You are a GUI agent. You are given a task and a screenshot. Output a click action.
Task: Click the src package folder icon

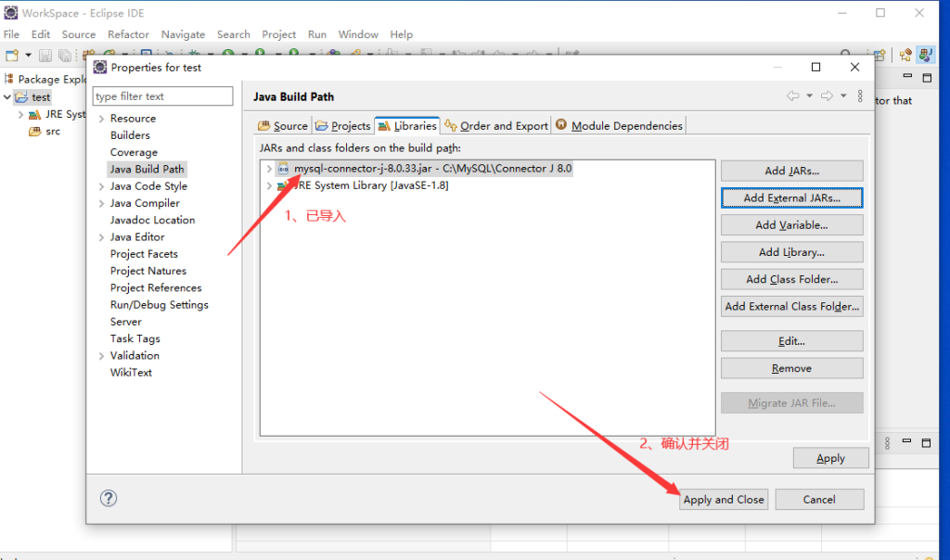pyautogui.click(x=35, y=132)
